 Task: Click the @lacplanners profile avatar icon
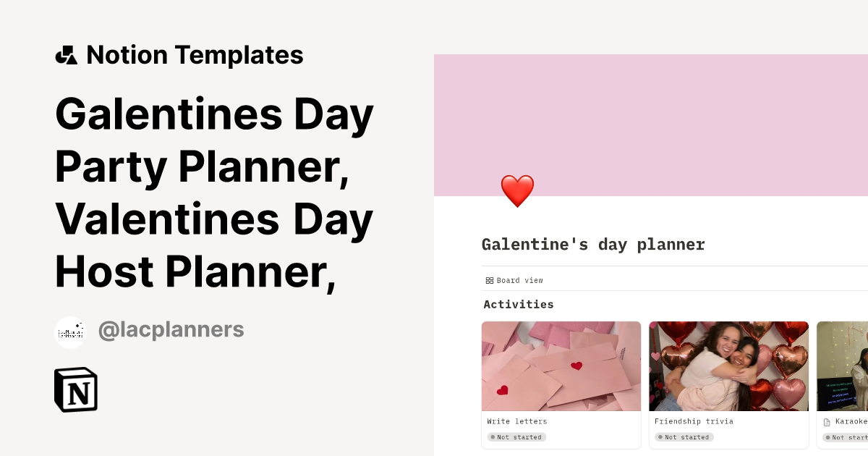click(x=70, y=332)
